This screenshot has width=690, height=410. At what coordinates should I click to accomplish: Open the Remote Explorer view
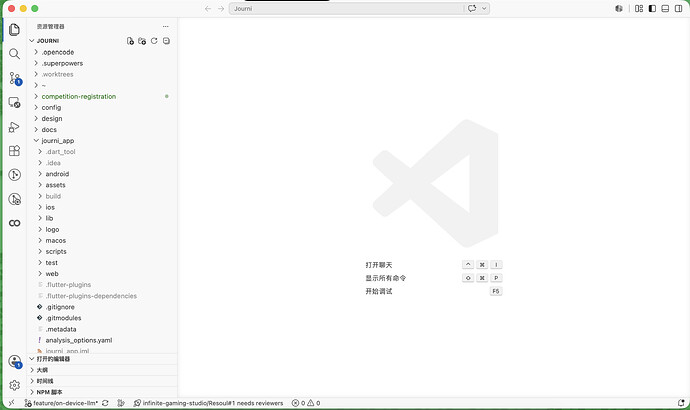tap(15, 102)
